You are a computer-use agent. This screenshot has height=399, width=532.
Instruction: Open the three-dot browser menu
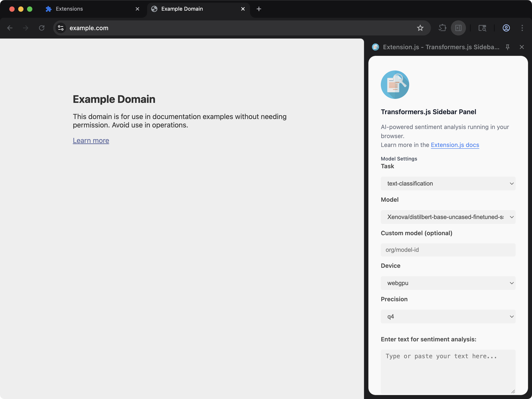522,28
